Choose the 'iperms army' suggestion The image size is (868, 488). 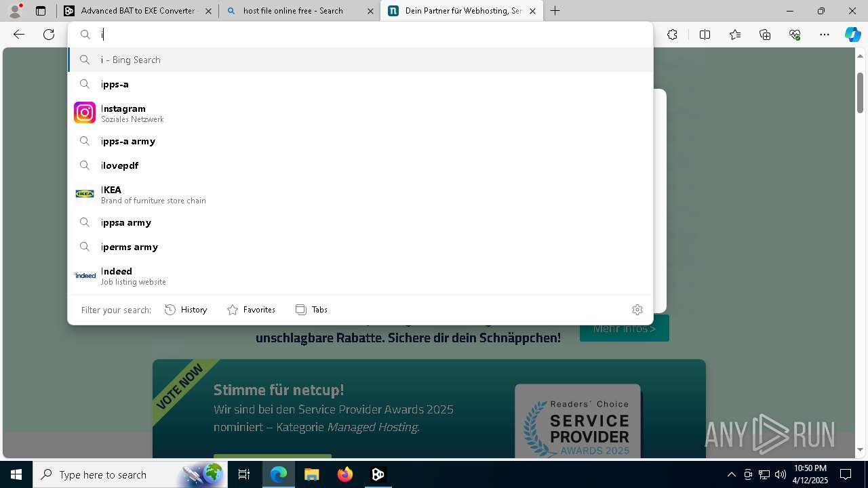click(360, 247)
